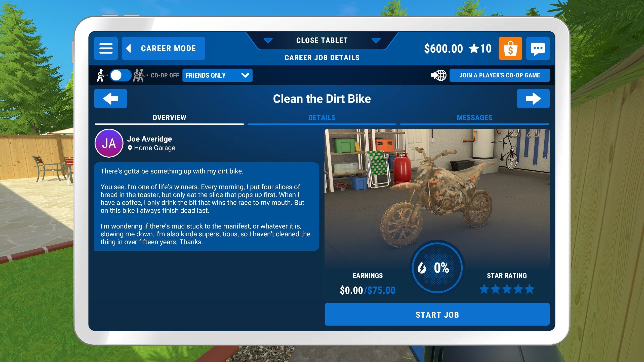Image resolution: width=644 pixels, height=362 pixels.
Task: Select the MESSAGES tab
Action: [x=475, y=118]
